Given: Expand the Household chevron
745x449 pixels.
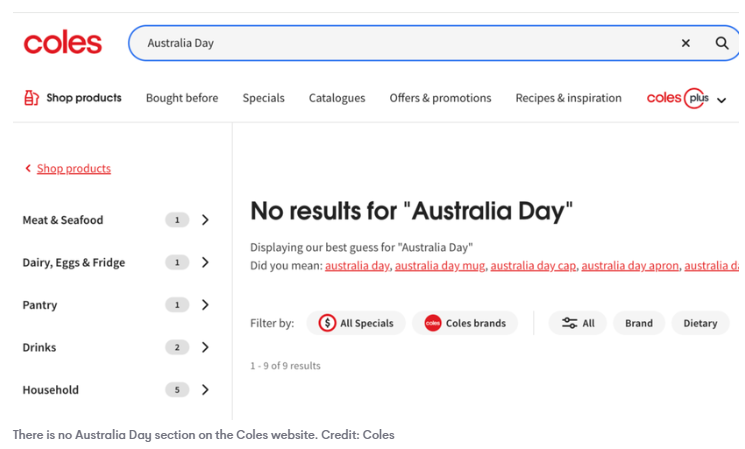Looking at the screenshot, I should click(205, 390).
